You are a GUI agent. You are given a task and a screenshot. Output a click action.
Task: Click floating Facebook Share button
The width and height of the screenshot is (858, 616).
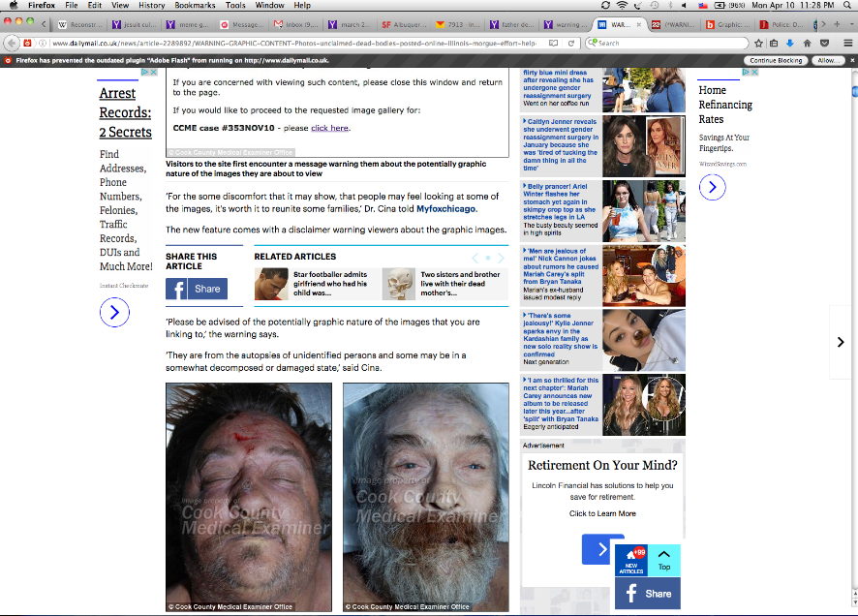coord(648,594)
